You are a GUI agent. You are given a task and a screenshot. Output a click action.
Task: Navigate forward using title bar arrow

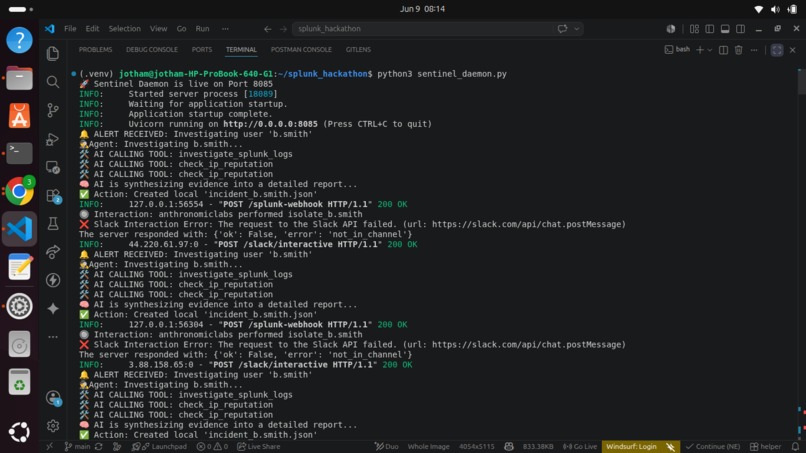(x=283, y=29)
